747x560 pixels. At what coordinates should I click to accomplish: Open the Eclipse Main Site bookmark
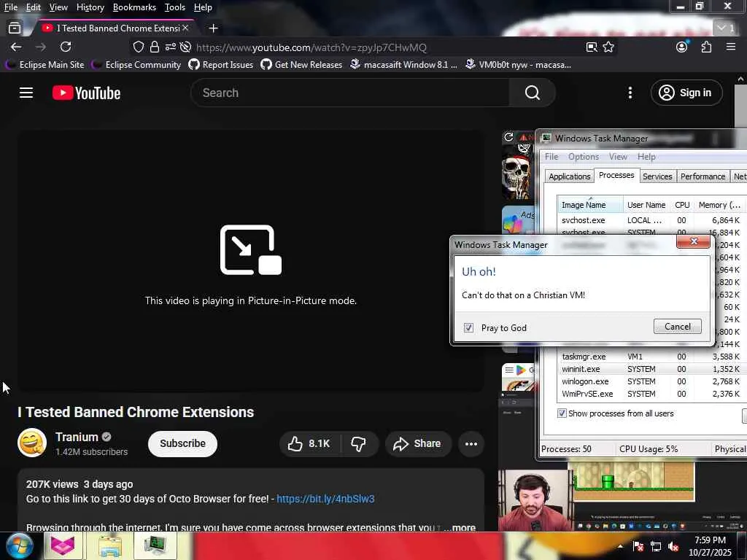[x=44, y=64]
